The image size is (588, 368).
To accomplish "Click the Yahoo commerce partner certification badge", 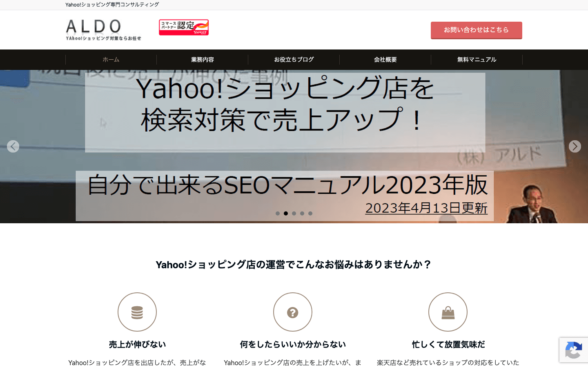I will 184,27.
